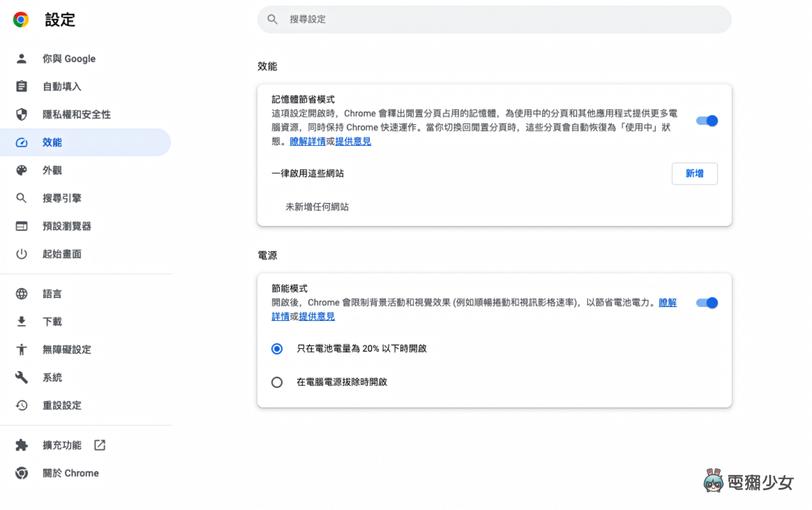The image size is (812, 510).
Task: Select the person icon for 你與 Google
Action: tap(21, 58)
